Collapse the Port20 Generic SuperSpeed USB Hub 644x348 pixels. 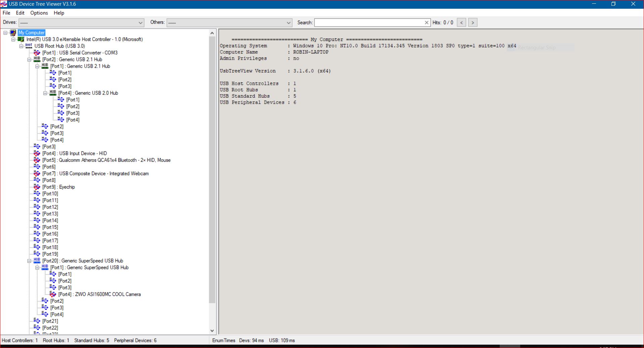(x=29, y=261)
